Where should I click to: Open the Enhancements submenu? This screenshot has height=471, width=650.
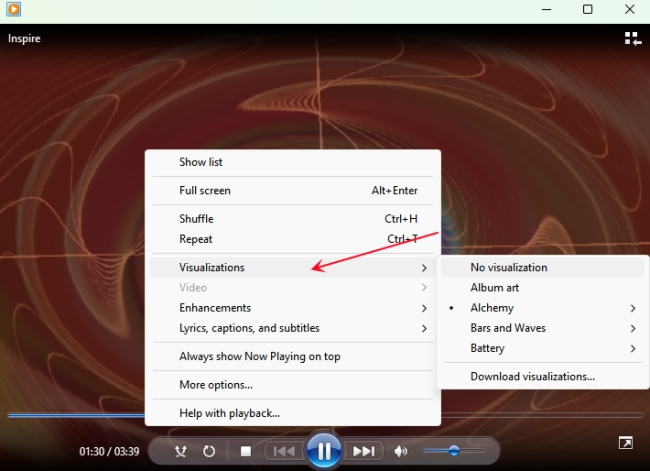pos(293,308)
